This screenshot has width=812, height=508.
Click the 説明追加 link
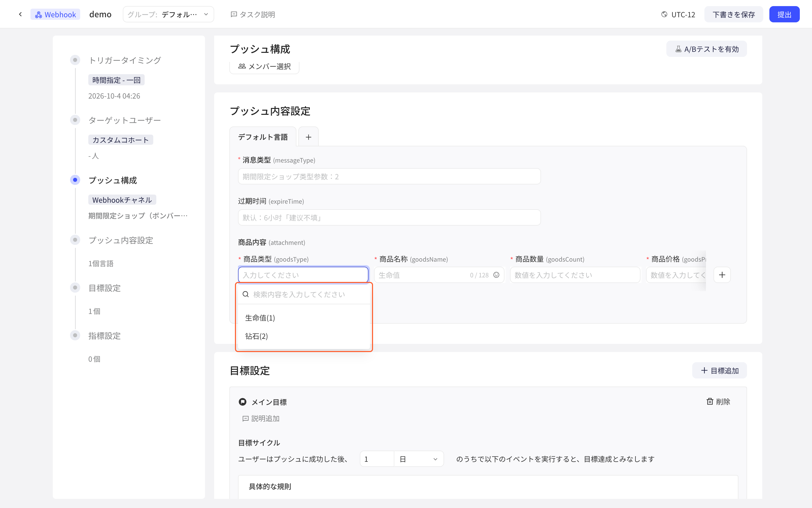click(261, 419)
